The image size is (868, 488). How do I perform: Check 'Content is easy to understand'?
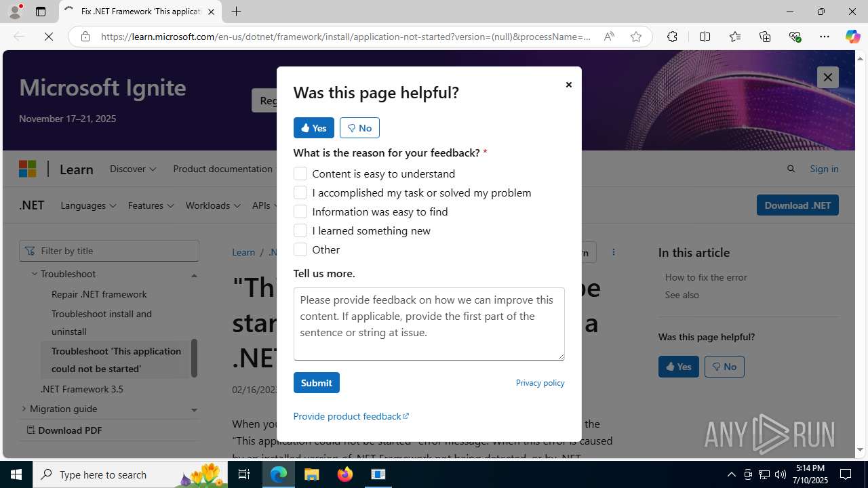300,174
